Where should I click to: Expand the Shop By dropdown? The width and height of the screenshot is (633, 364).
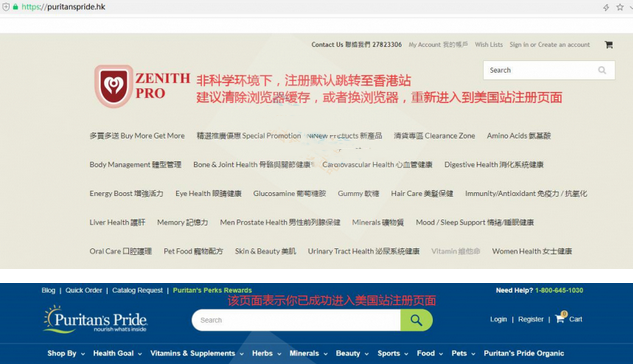(x=66, y=354)
